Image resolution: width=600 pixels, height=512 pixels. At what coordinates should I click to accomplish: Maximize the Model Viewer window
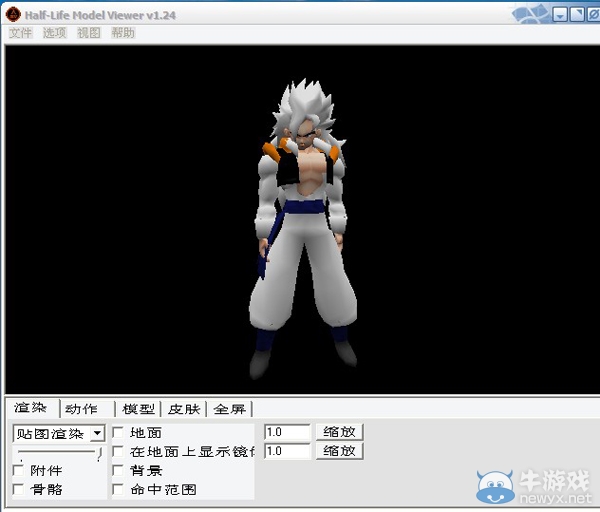click(577, 15)
